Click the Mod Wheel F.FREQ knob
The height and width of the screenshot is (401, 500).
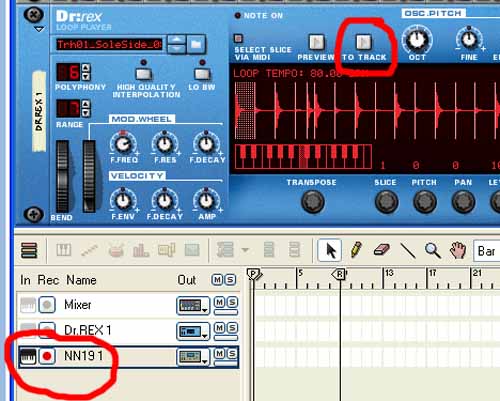click(123, 144)
